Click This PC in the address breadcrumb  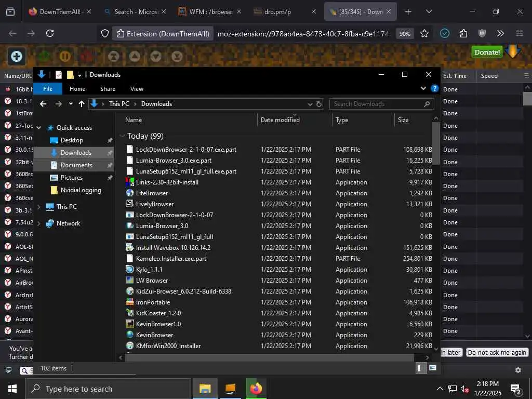coord(119,104)
